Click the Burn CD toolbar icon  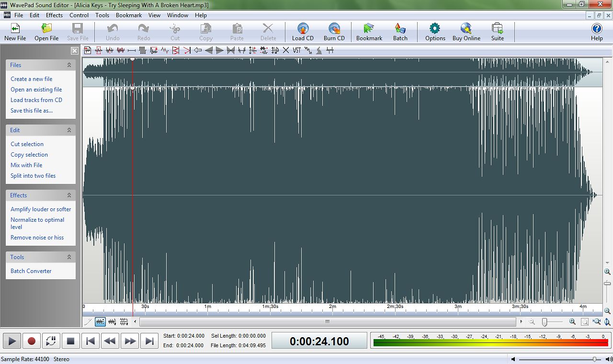point(334,31)
